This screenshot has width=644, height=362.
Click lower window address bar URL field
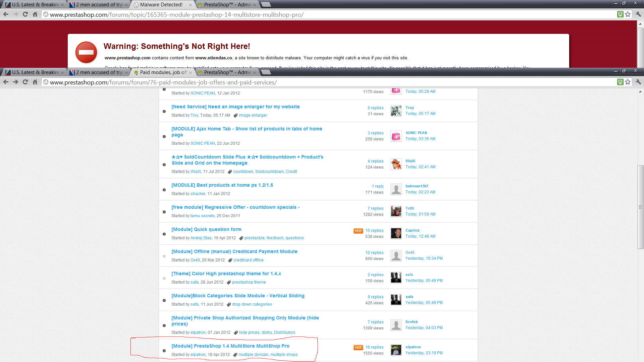[x=163, y=82]
